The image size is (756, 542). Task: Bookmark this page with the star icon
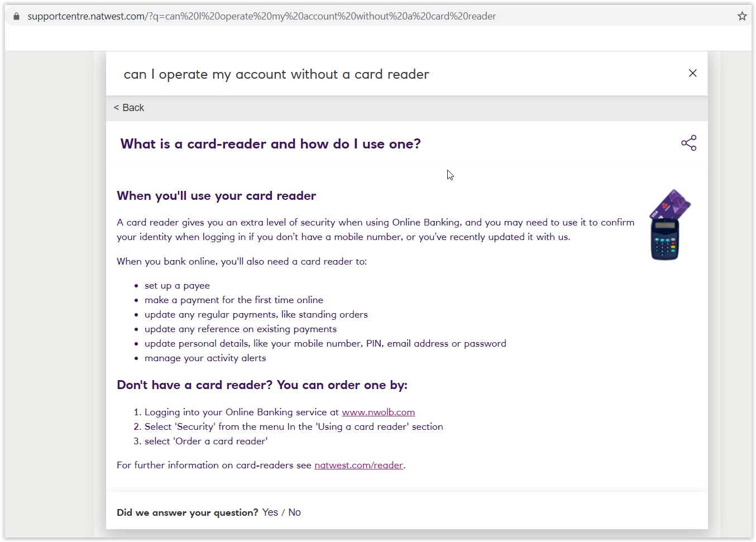click(x=742, y=16)
